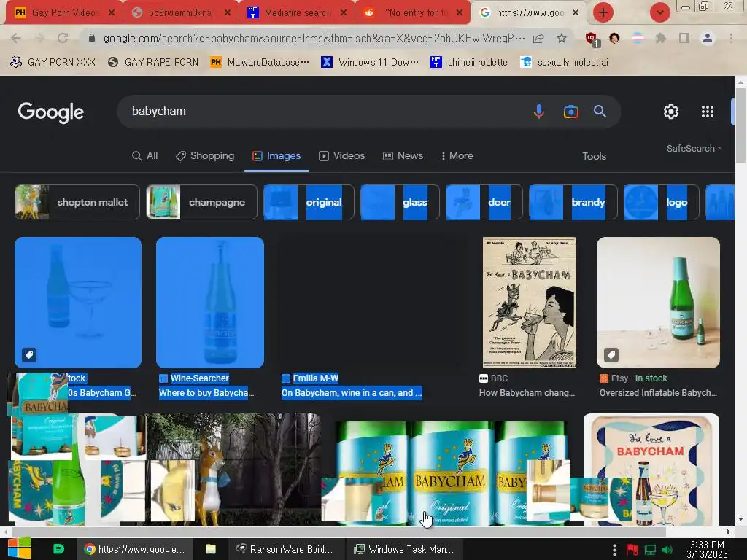Search by image with the camera icon
The width and height of the screenshot is (747, 560).
tap(570, 112)
